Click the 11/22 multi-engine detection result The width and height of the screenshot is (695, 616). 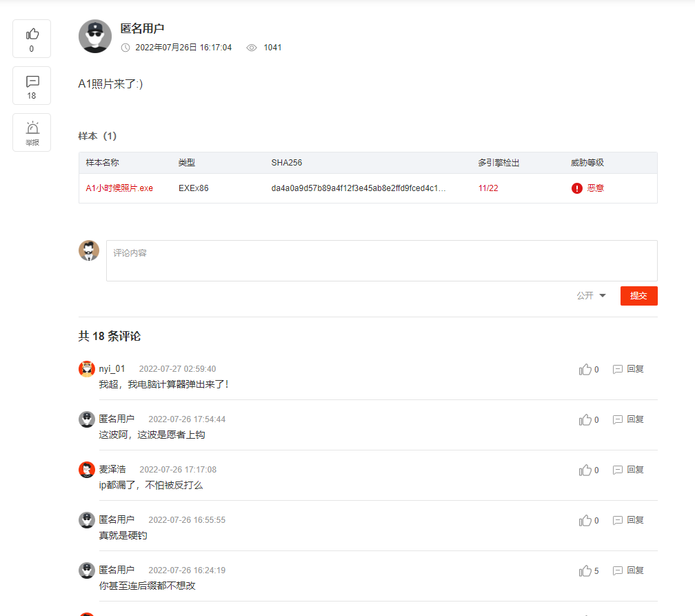488,188
